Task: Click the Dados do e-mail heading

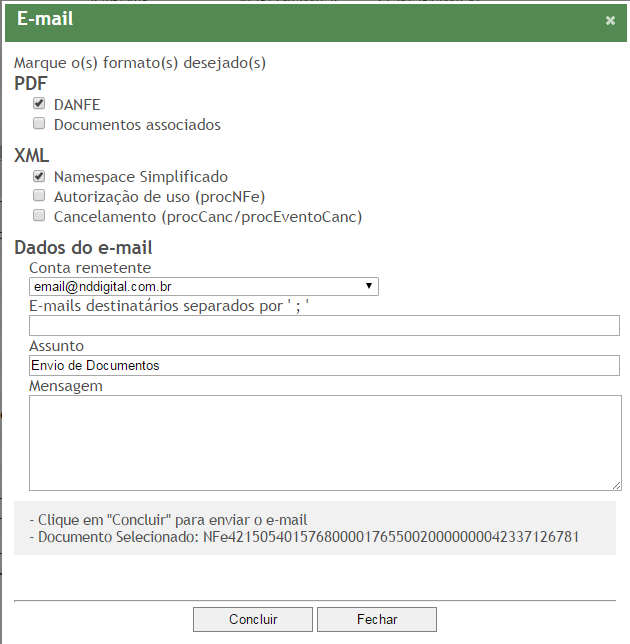Action: click(x=83, y=248)
